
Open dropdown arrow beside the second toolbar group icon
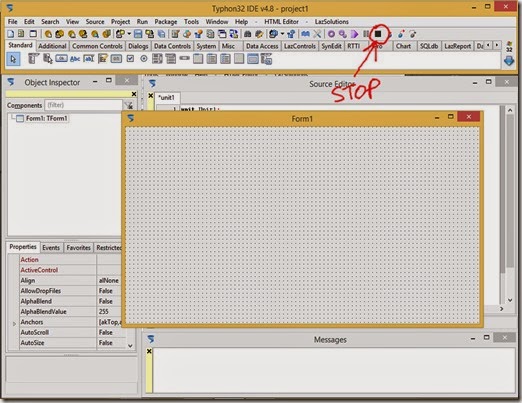[282, 34]
